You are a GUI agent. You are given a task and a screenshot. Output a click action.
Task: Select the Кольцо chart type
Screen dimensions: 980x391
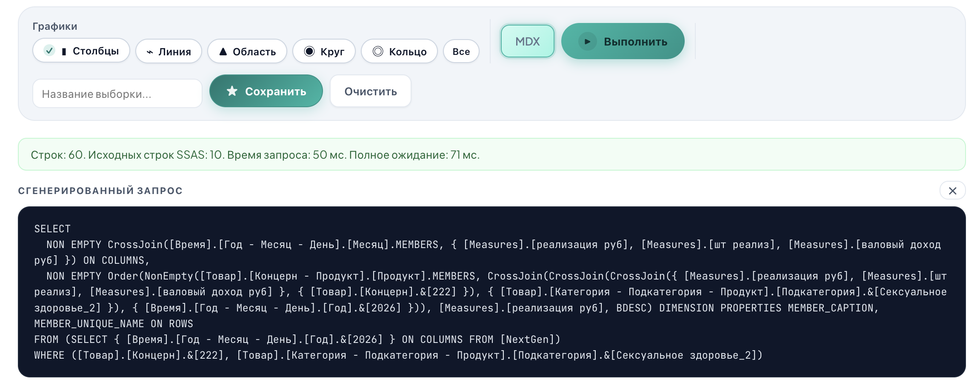(399, 51)
